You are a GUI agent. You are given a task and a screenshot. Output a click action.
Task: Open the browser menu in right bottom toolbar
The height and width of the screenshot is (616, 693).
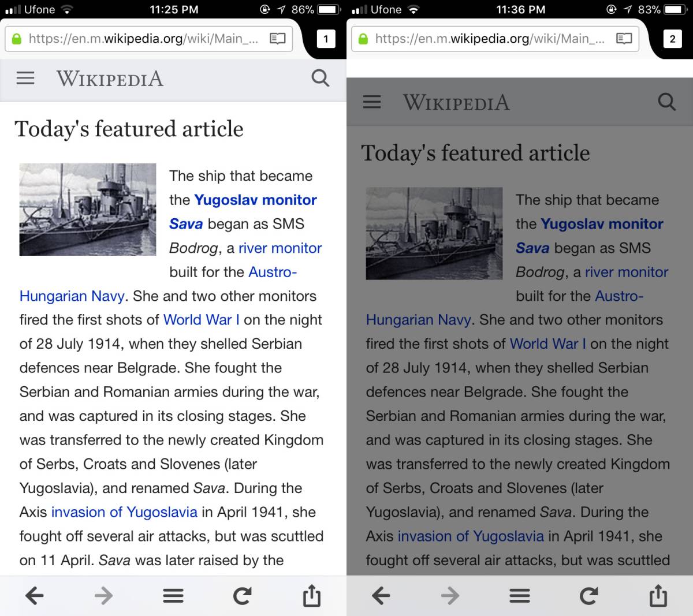point(520,595)
